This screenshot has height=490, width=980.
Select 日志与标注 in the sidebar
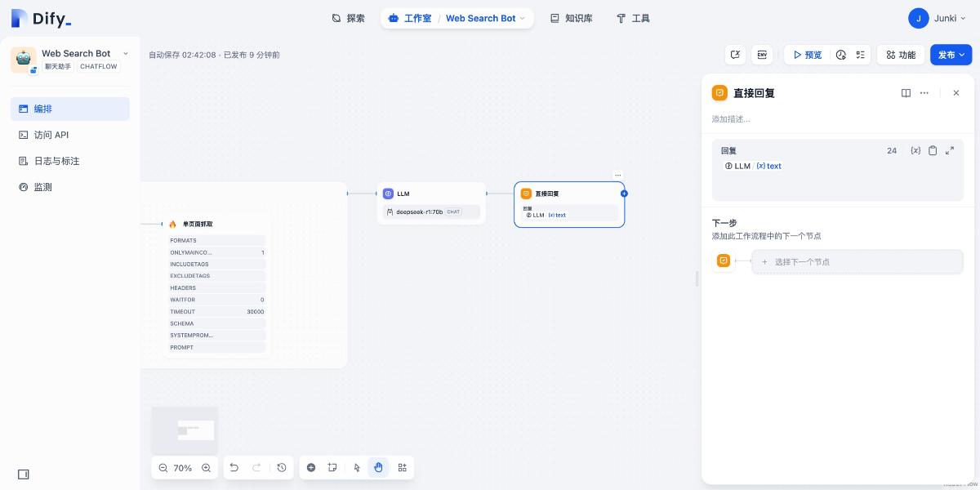click(x=56, y=161)
